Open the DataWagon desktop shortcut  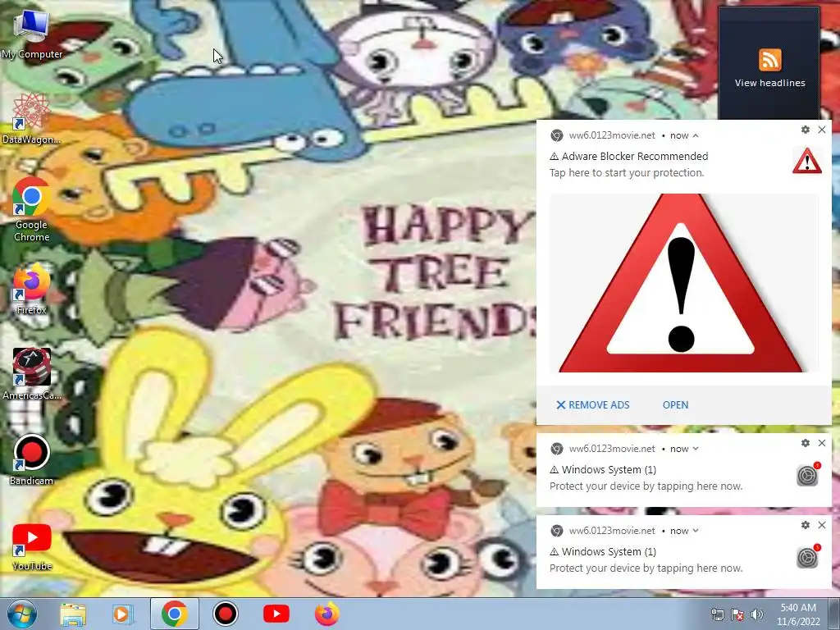point(31,119)
